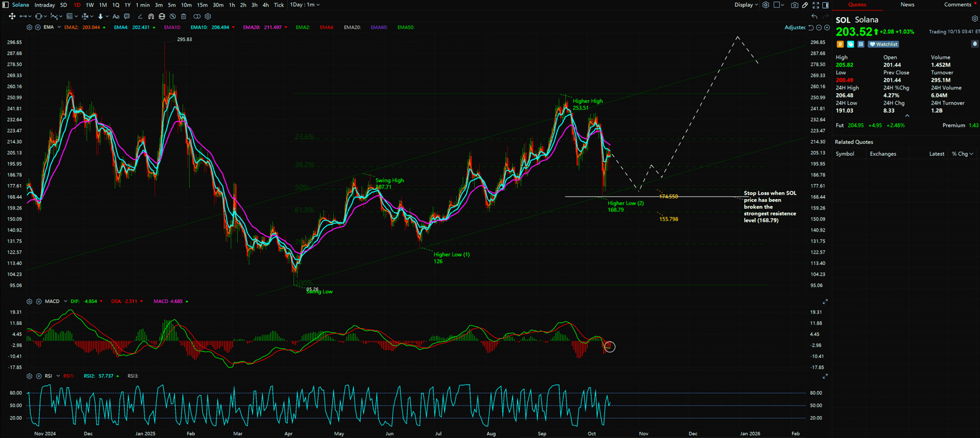The height and width of the screenshot is (438, 980).
Task: Toggle the right sidebar panel
Action: tap(825, 5)
